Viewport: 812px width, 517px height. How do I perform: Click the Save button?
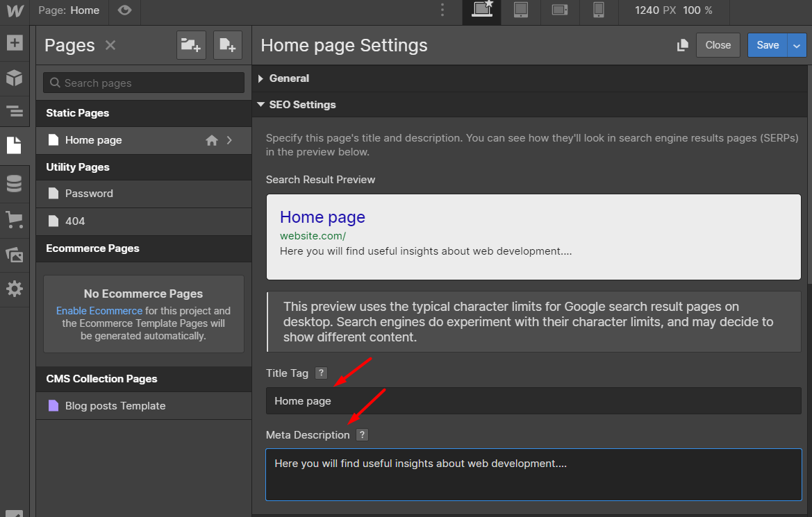(768, 45)
